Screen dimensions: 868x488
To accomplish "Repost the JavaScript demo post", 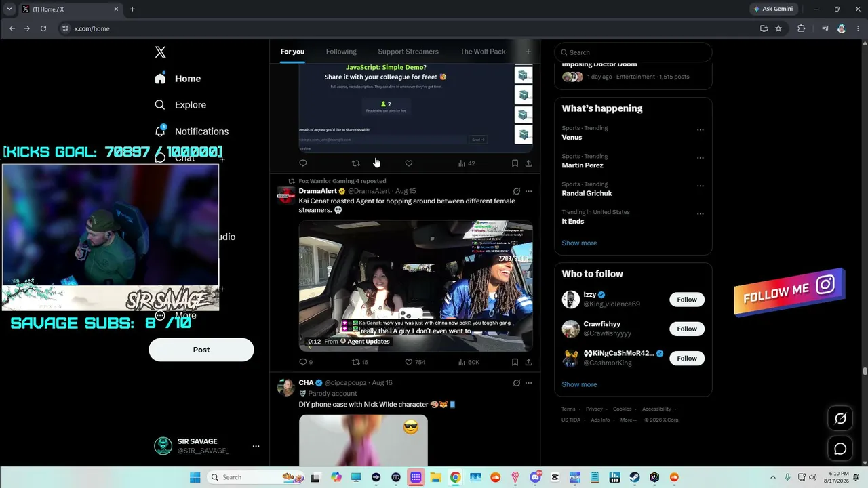I will (356, 163).
